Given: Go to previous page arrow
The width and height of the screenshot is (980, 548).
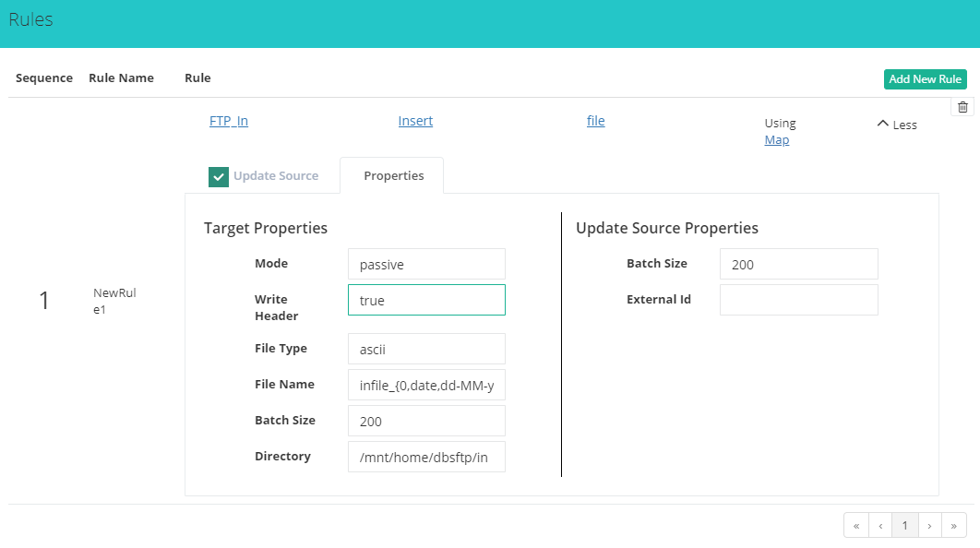Looking at the screenshot, I should pyautogui.click(x=880, y=525).
